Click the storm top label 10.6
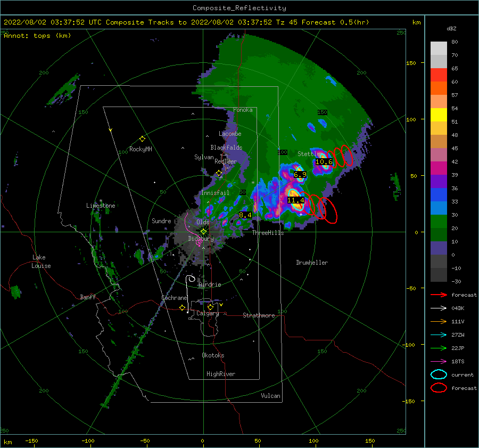This screenshot has height=448, width=479. pyautogui.click(x=324, y=162)
